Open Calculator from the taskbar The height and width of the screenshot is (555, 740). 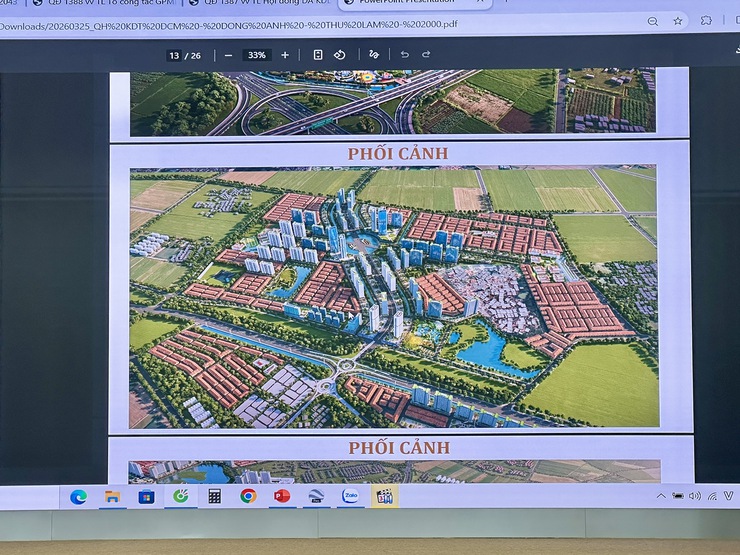tap(215, 496)
